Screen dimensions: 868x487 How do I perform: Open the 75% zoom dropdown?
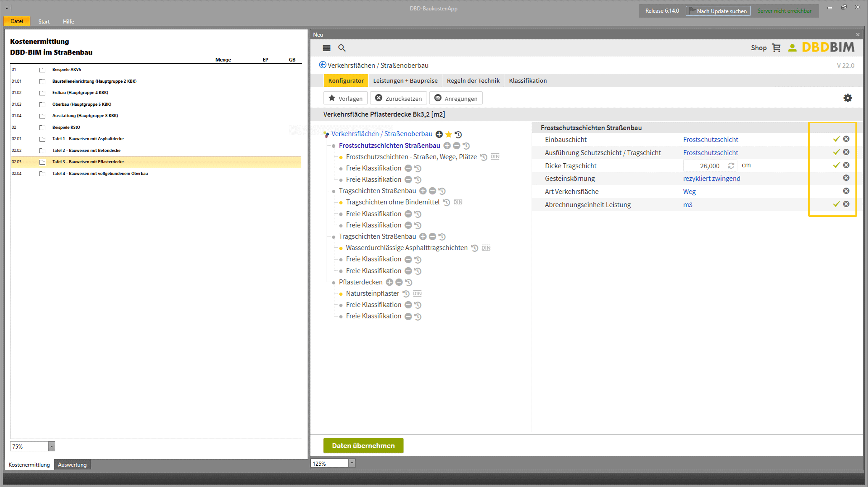click(x=52, y=446)
